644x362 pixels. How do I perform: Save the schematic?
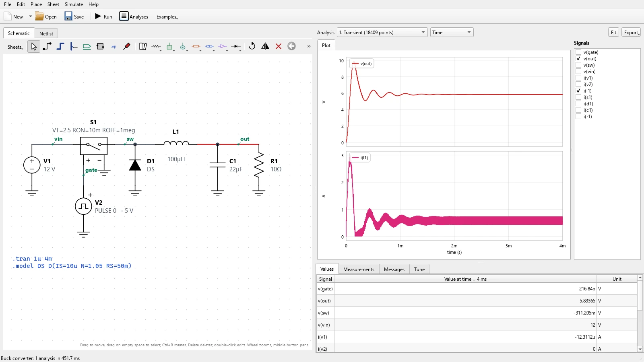pos(74,16)
